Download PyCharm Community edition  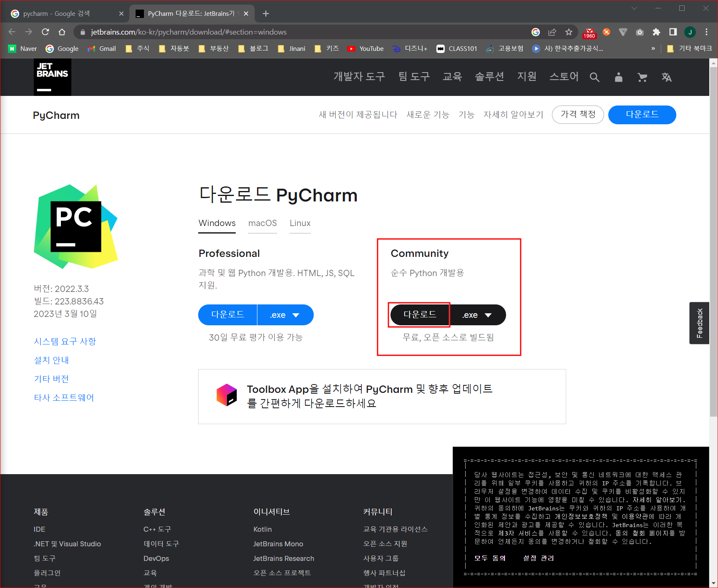420,315
